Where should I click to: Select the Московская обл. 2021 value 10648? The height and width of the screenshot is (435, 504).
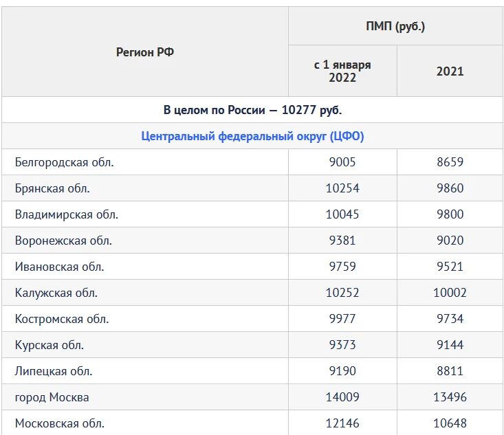[x=450, y=423]
